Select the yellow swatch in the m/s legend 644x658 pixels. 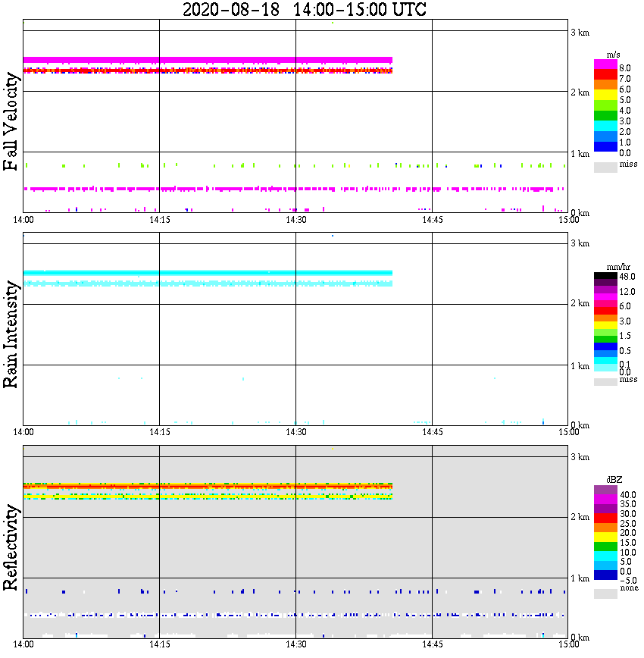click(x=605, y=95)
